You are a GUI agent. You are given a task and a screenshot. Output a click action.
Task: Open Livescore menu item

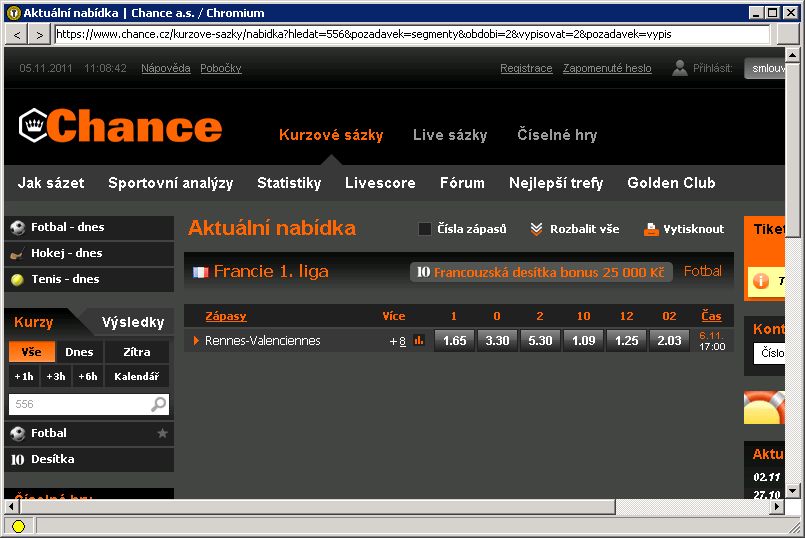[380, 183]
